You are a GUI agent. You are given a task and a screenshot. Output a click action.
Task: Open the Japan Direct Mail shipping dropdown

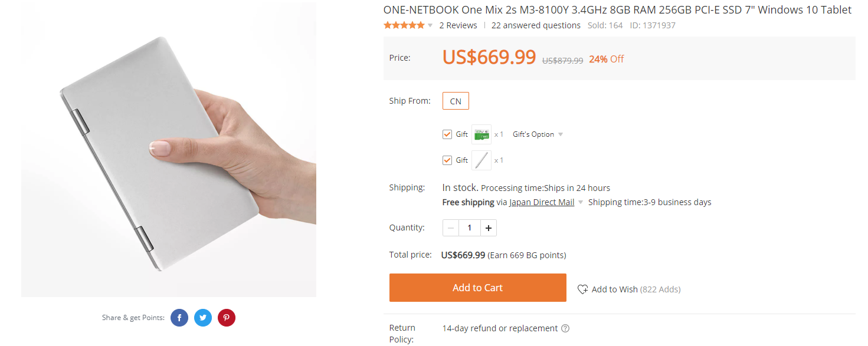pyautogui.click(x=581, y=202)
